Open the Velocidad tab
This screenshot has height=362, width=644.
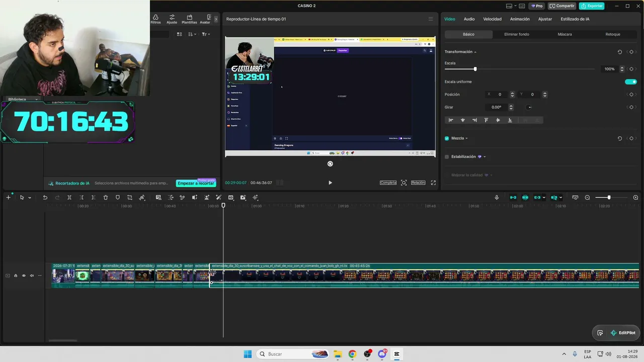click(x=492, y=19)
